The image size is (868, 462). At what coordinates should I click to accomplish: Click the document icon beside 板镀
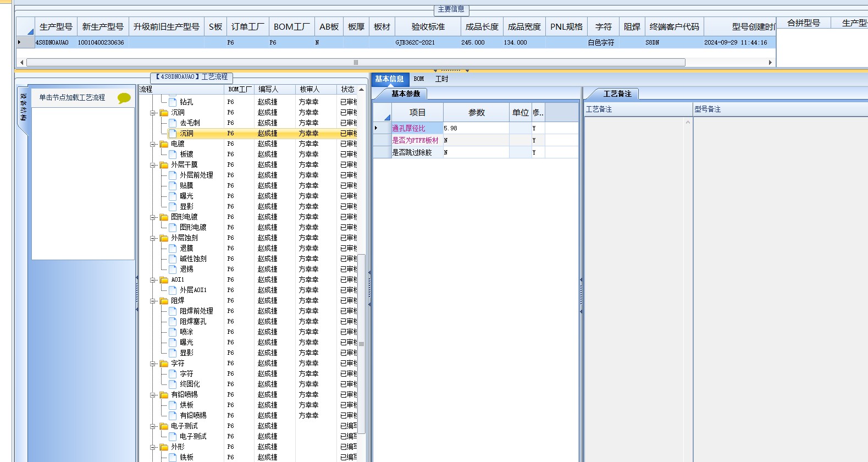point(173,154)
